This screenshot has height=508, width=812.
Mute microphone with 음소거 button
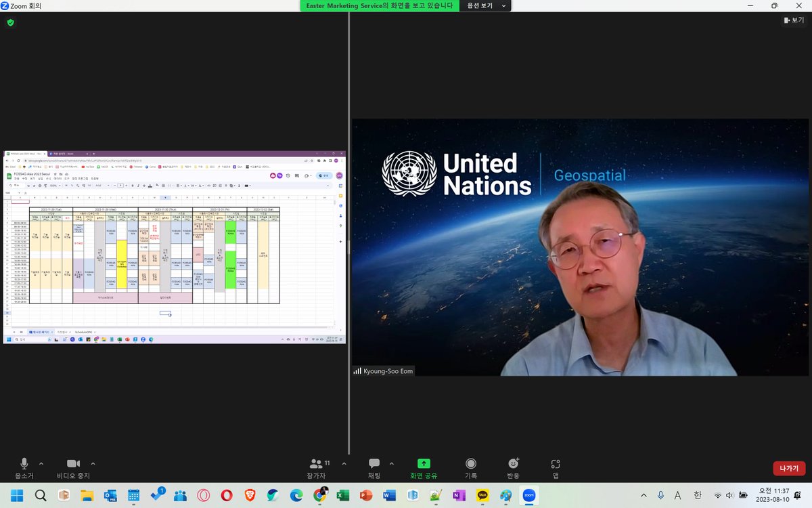(x=24, y=468)
